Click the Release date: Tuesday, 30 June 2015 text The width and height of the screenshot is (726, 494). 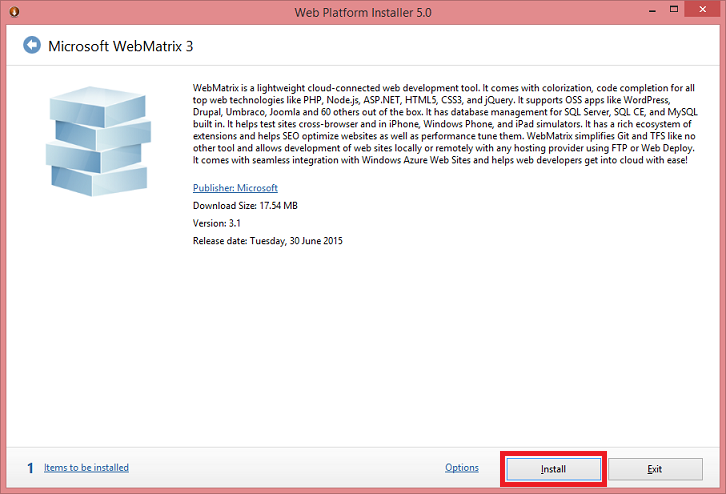268,241
